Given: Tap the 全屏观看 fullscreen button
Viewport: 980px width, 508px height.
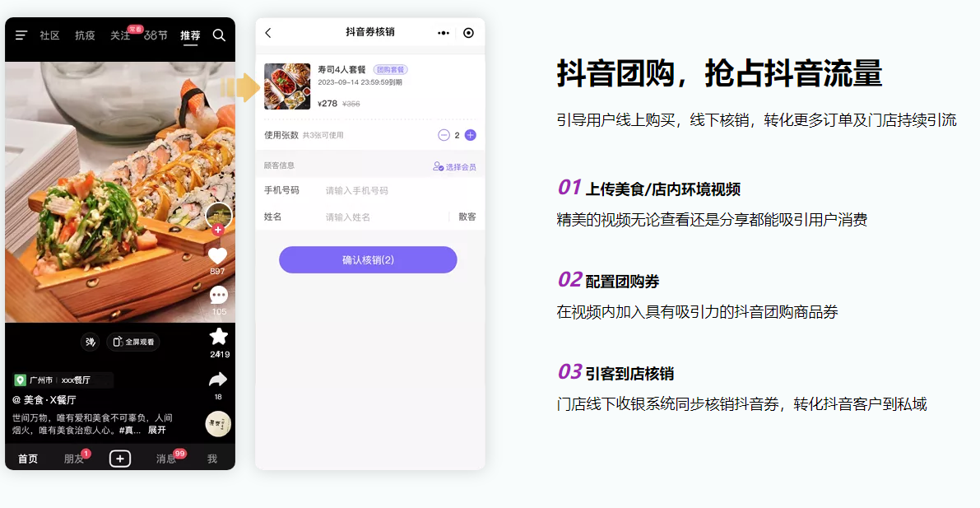Looking at the screenshot, I should point(133,342).
